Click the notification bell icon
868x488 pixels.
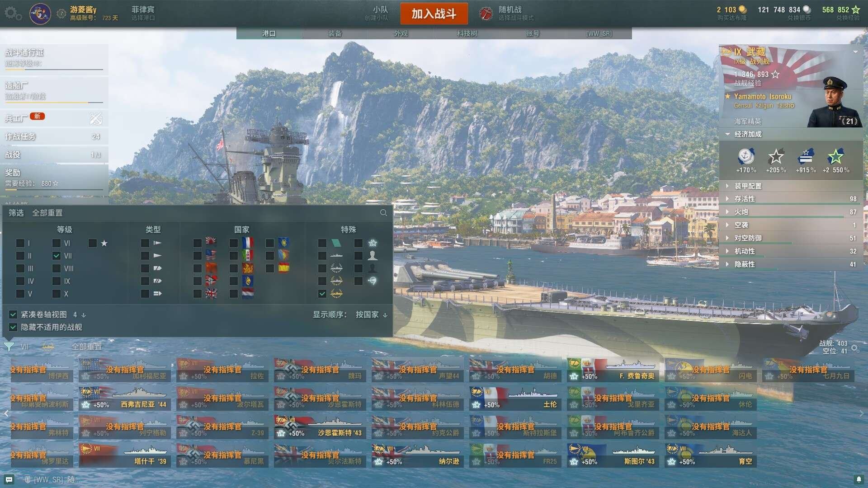tap(859, 479)
